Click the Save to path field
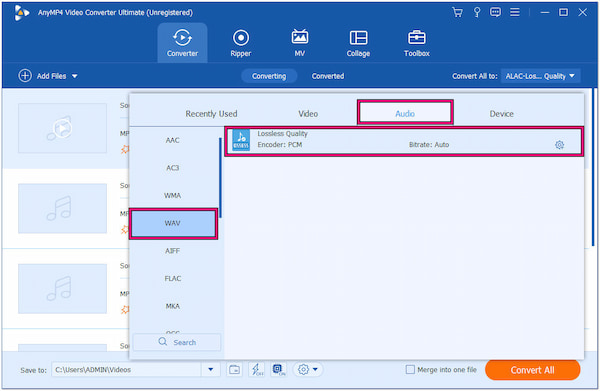The height and width of the screenshot is (391, 600). pyautogui.click(x=127, y=370)
